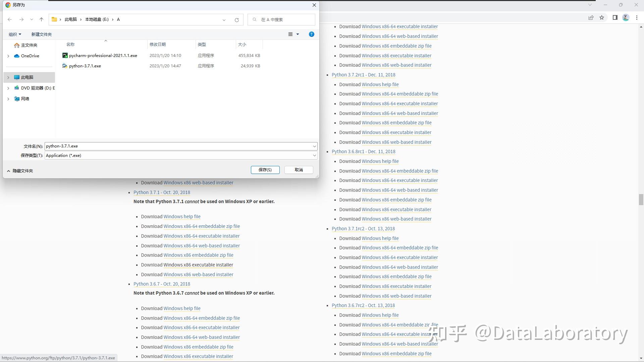Open the Application (*.exe) save type dropdown

tap(314, 155)
